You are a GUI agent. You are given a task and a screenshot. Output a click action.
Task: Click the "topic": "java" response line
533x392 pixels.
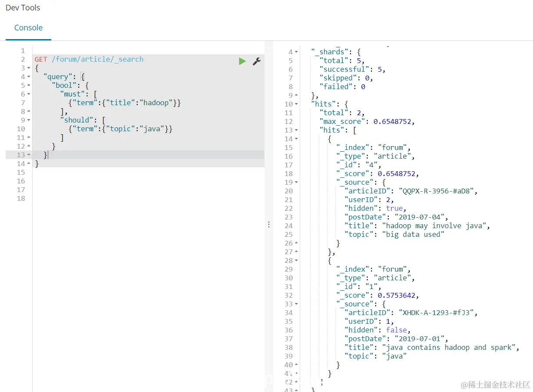376,356
